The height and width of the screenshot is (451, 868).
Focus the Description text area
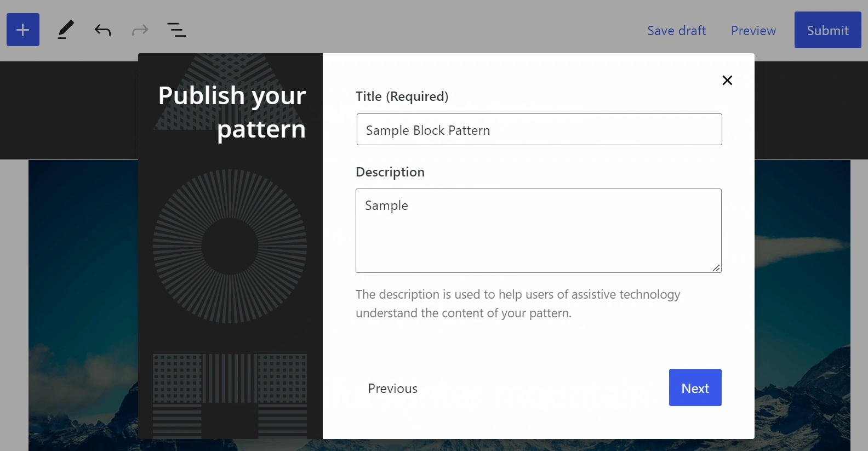(x=538, y=230)
